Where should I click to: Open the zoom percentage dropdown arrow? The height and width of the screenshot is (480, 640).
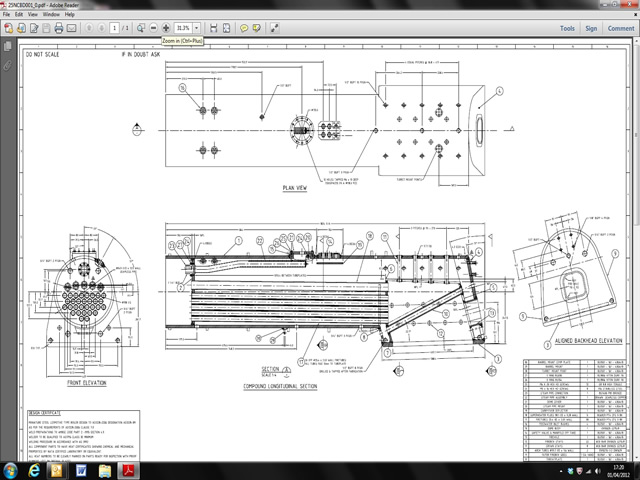click(196, 29)
